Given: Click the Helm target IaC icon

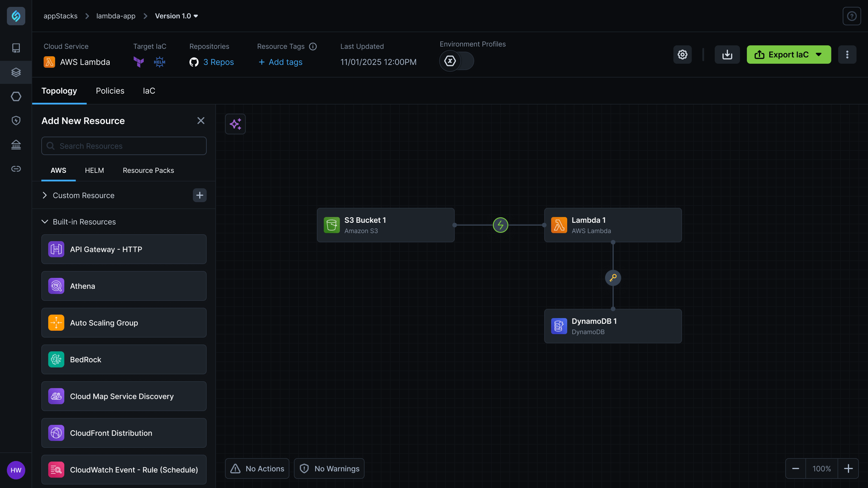Looking at the screenshot, I should click(159, 62).
